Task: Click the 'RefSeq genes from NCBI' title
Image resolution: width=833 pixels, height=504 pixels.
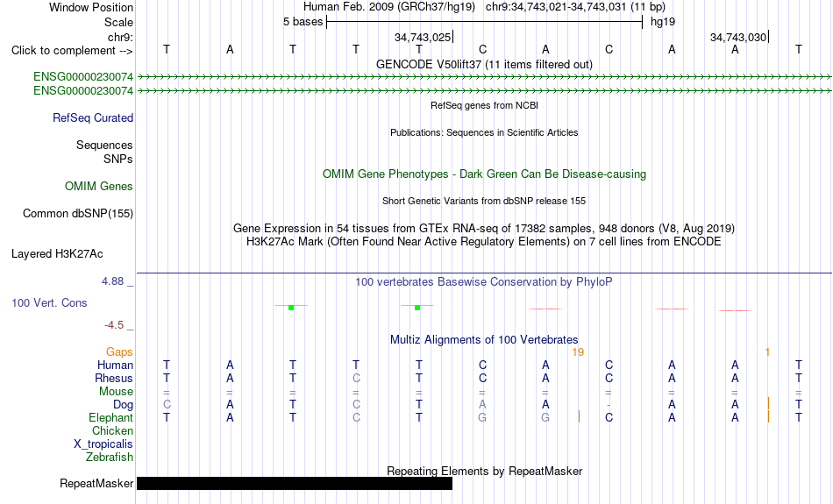Action: [x=485, y=106]
